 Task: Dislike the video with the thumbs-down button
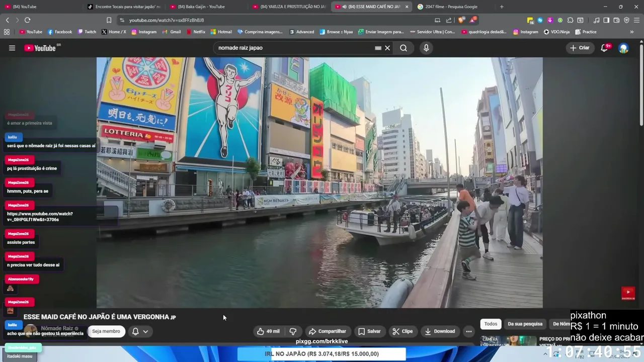293,331
